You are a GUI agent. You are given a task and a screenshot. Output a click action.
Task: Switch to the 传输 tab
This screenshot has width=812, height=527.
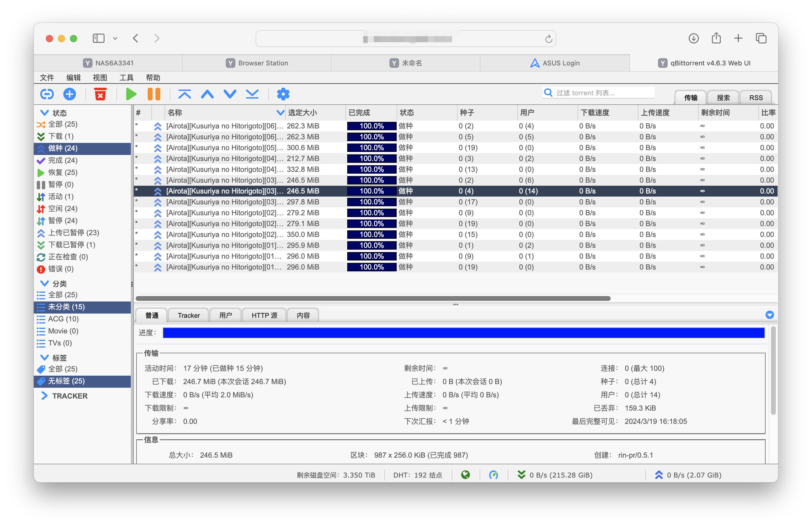pos(691,98)
